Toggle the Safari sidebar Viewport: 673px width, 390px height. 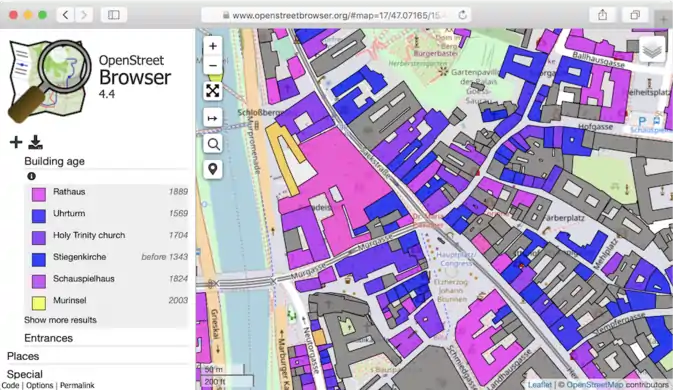coord(113,15)
